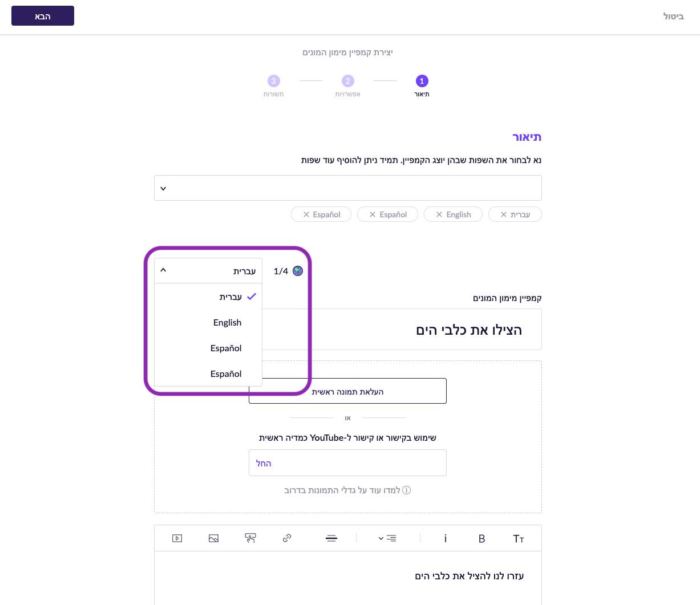Add a call-to-action button via toolbar
This screenshot has width=700, height=605.
tap(250, 538)
